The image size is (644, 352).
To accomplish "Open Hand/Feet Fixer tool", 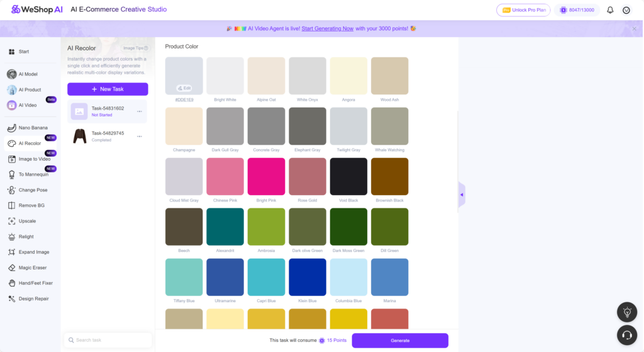I will (x=30, y=283).
